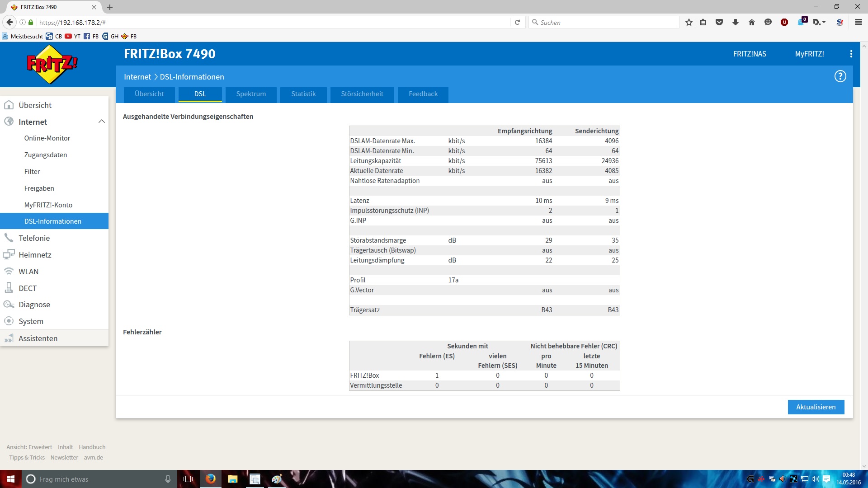Open the MyFRITZ! link in header
The height and width of the screenshot is (488, 868).
(809, 54)
